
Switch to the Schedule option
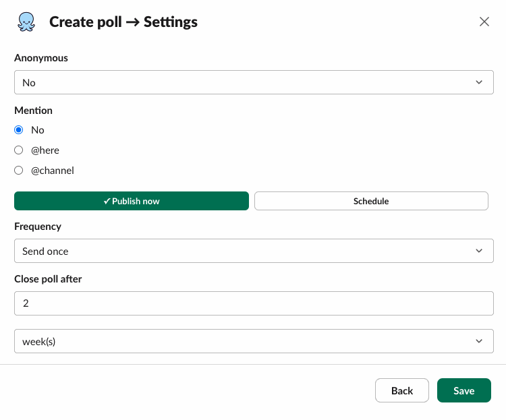[371, 201]
